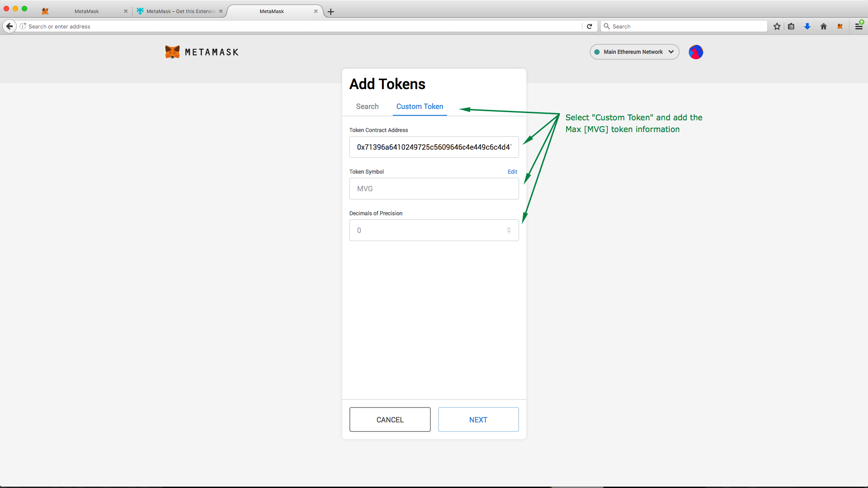Image resolution: width=868 pixels, height=488 pixels.
Task: Select the Custom Token tab
Action: (x=420, y=107)
